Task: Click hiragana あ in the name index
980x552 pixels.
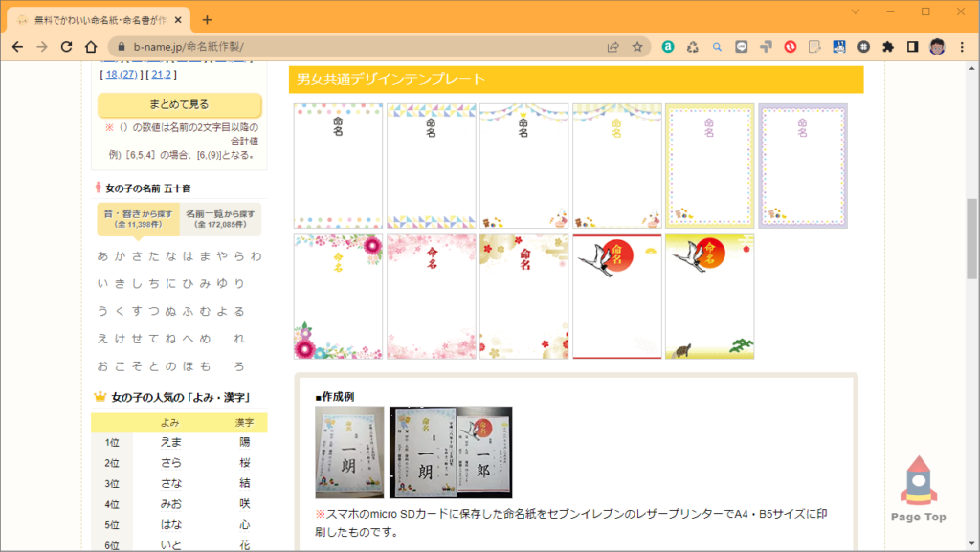Action: point(103,256)
